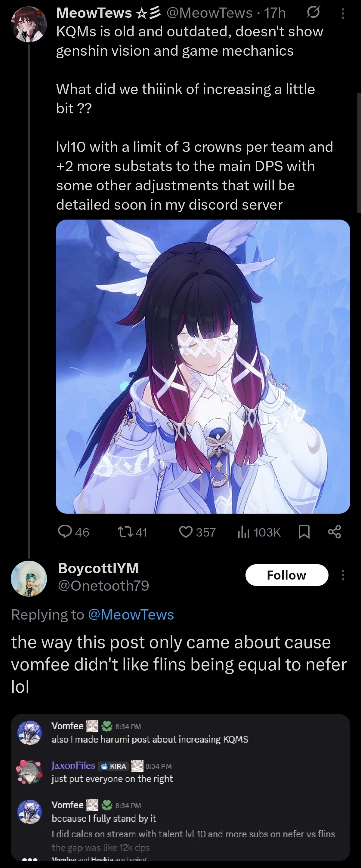Open more options on MeowTews post
The image size is (361, 868).
(x=343, y=13)
